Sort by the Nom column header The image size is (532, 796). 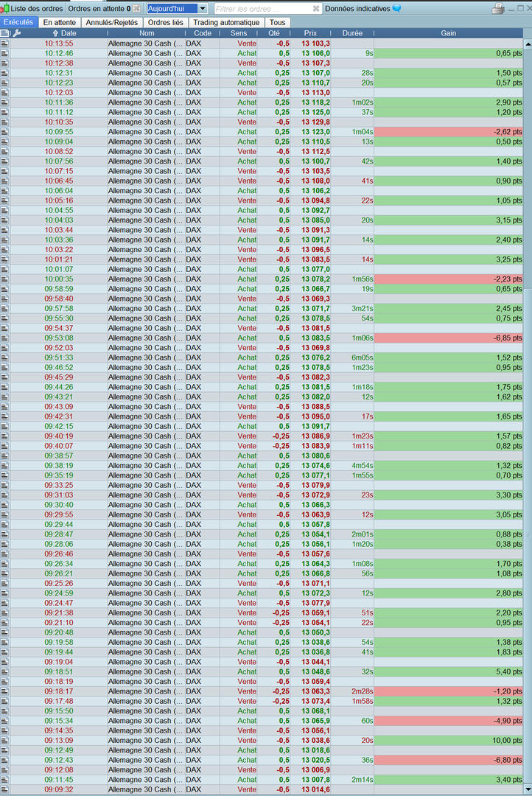pyautogui.click(x=147, y=33)
